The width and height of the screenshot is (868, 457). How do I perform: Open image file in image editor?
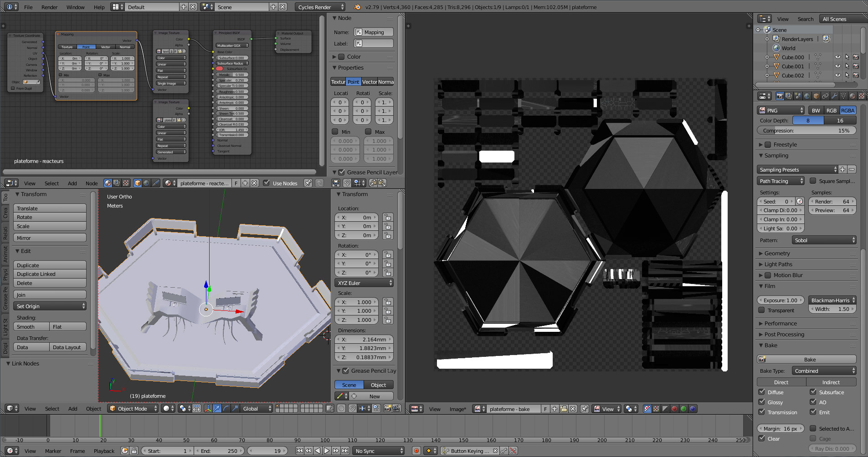click(564, 409)
